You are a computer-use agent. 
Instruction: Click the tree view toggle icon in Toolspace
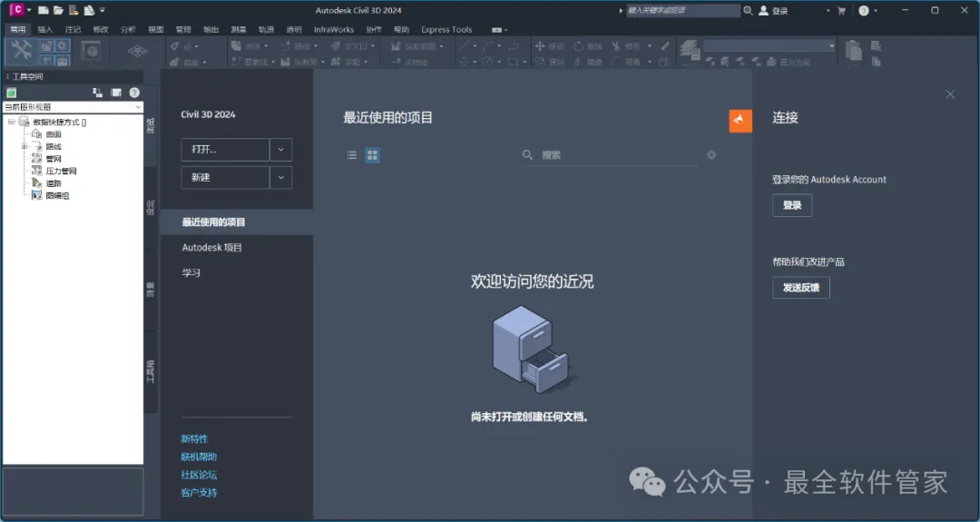point(97,93)
